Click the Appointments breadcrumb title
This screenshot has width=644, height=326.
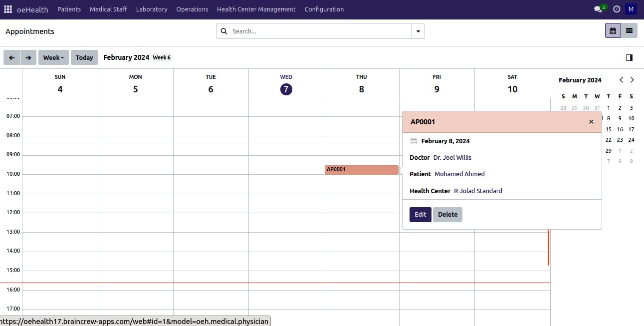[x=30, y=31]
